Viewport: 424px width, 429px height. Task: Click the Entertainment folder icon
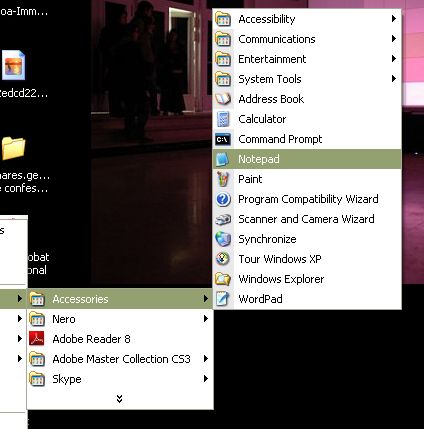(223, 59)
